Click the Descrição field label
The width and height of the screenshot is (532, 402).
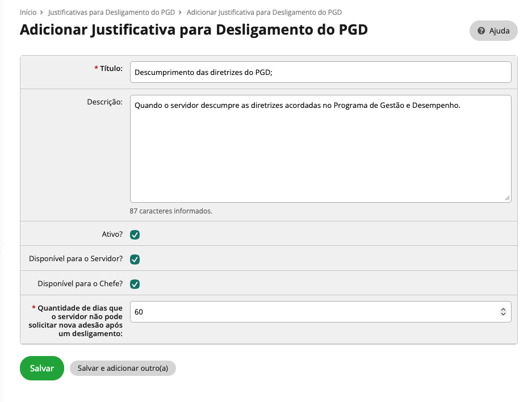pos(104,102)
